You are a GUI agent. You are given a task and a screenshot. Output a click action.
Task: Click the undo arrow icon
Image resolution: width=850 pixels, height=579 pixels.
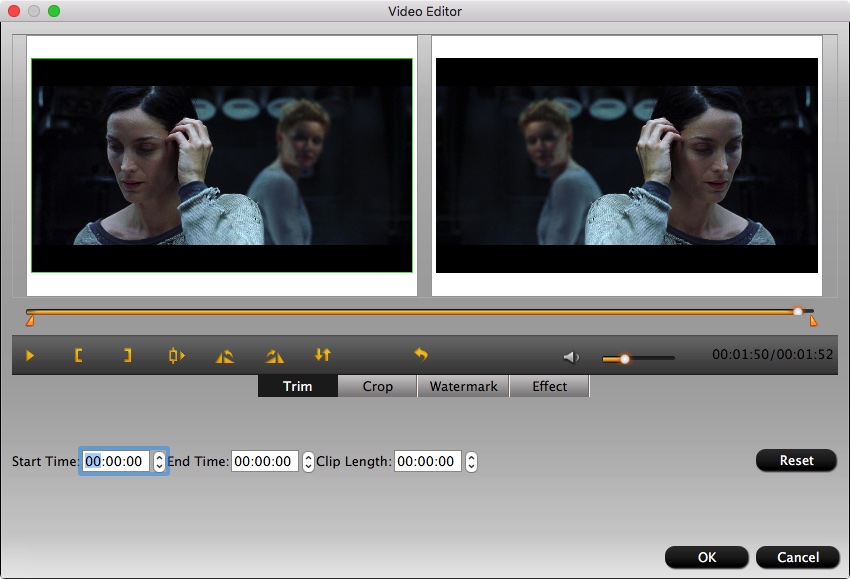click(x=421, y=355)
